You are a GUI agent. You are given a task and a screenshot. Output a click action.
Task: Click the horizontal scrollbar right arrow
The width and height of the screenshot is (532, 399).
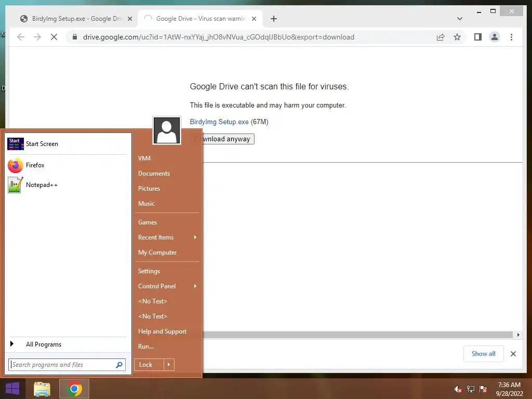click(518, 335)
